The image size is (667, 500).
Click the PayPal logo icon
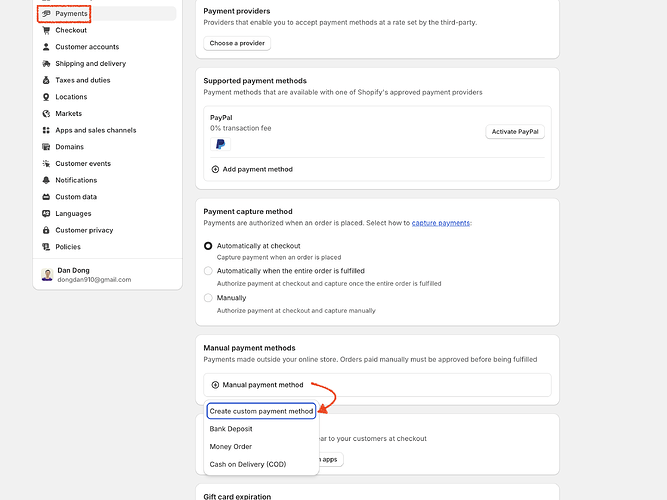(220, 145)
